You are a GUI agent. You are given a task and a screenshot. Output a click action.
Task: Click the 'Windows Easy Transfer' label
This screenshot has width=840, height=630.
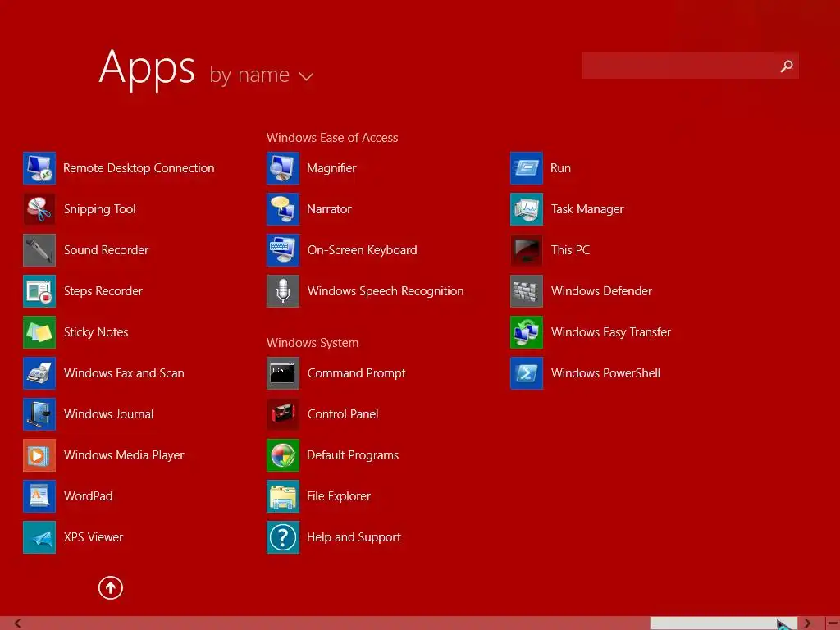tap(610, 332)
